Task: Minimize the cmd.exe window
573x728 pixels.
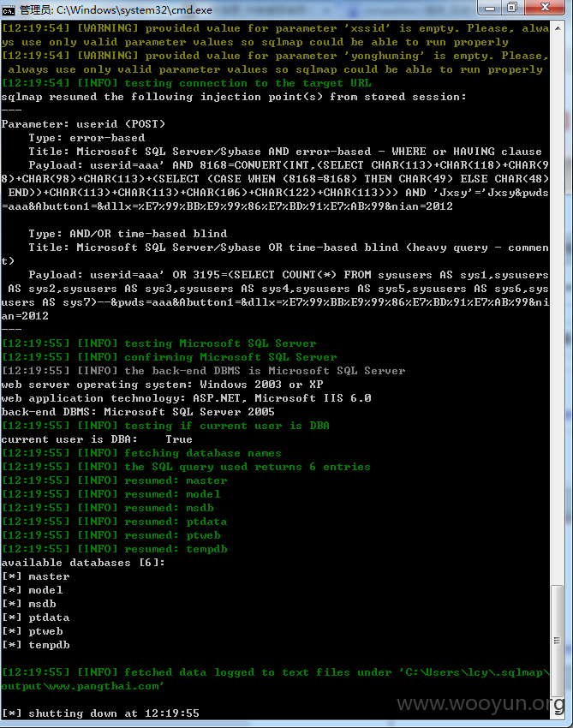Action: (489, 8)
